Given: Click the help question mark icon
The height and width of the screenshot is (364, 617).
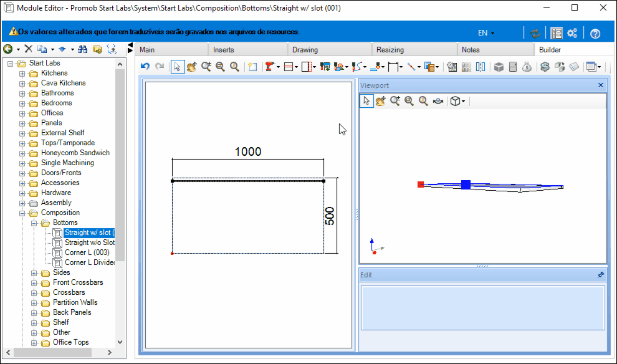Looking at the screenshot, I should tap(595, 34).
